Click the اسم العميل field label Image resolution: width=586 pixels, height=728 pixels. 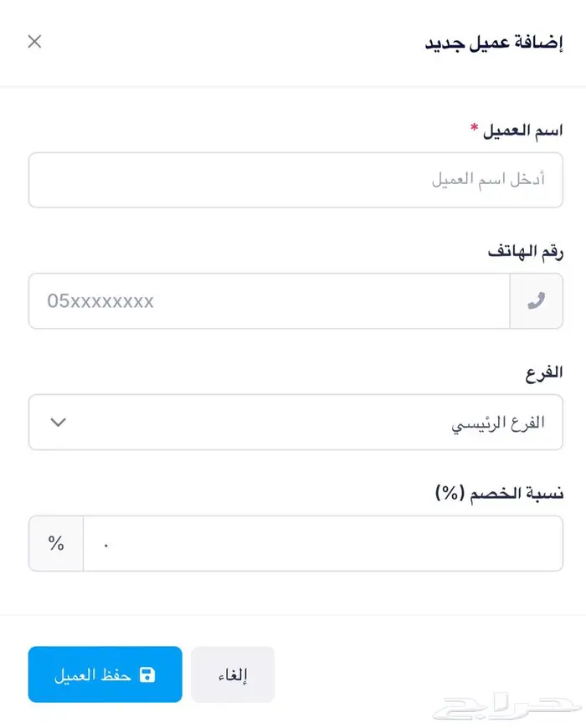[524, 131]
